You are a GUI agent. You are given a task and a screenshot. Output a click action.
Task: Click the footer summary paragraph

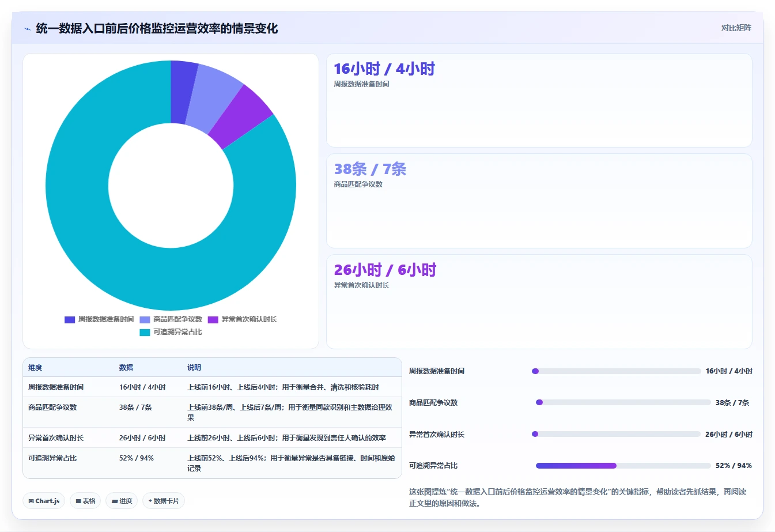click(579, 497)
